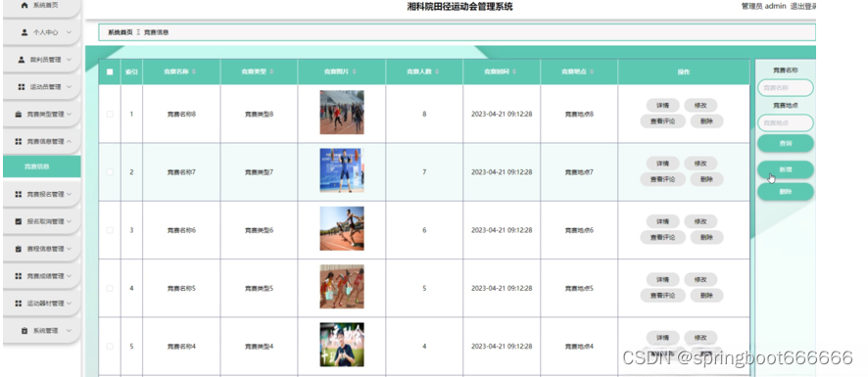Check the checkbox for row 竞赛名称4

tap(110, 347)
